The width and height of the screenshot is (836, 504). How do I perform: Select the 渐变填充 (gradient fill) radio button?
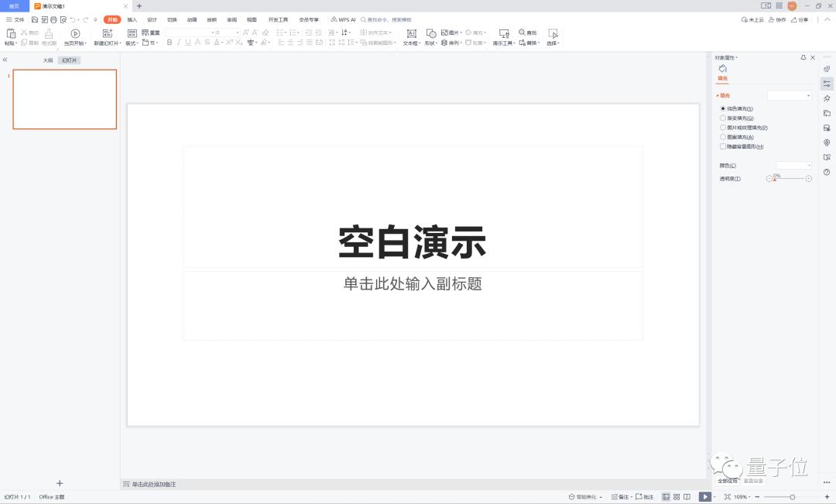pos(723,117)
